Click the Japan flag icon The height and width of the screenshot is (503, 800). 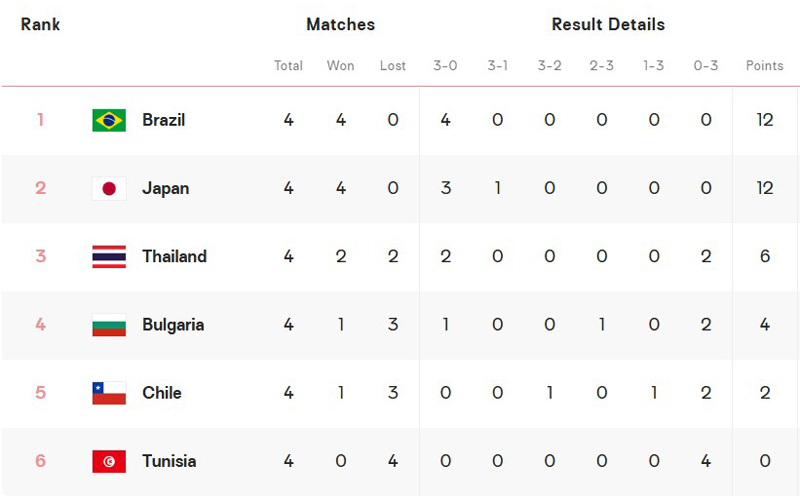point(109,188)
